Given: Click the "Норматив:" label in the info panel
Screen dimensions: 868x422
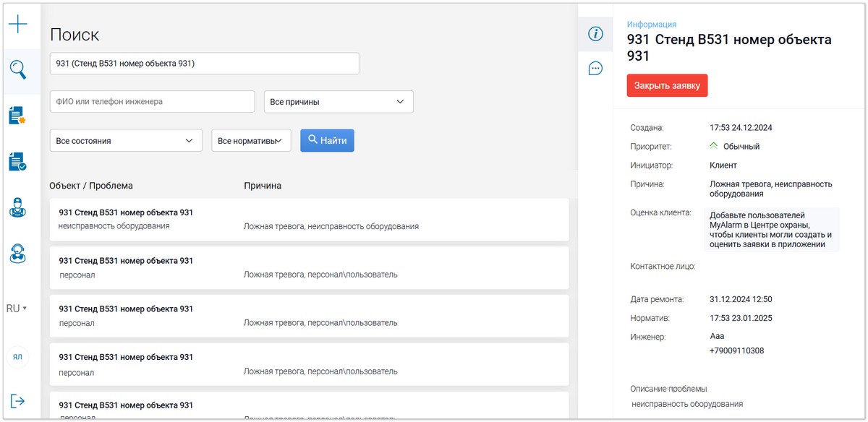Looking at the screenshot, I should 650,317.
